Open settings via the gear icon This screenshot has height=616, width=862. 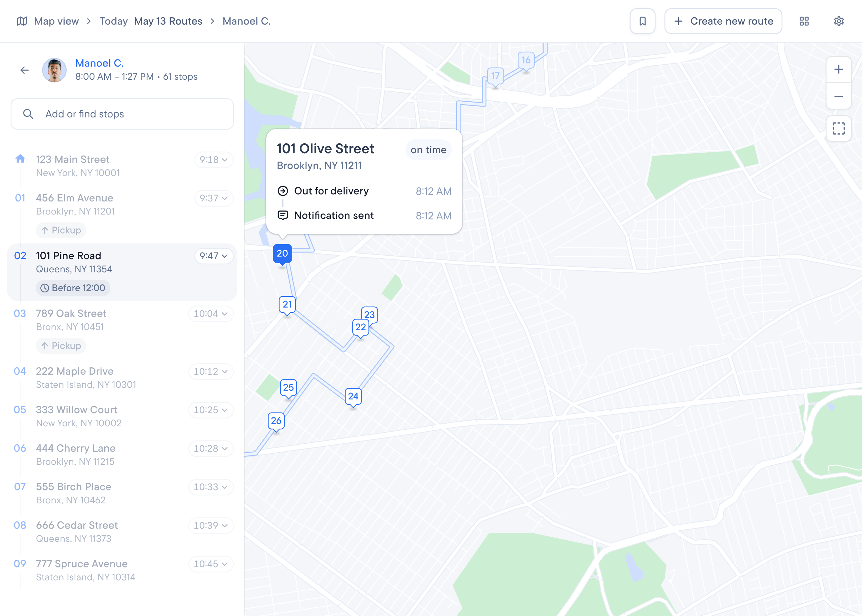pyautogui.click(x=839, y=21)
